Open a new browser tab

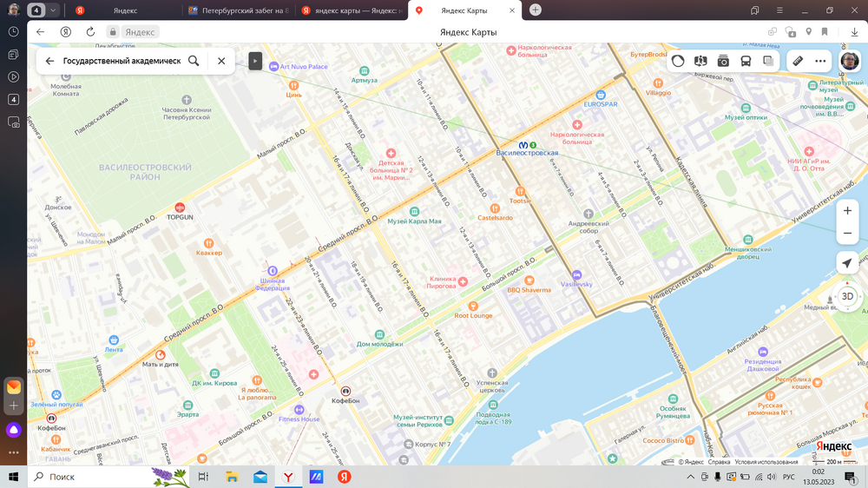coord(536,10)
